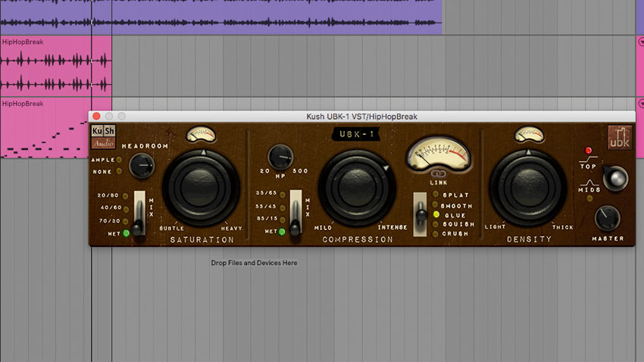Image resolution: width=644 pixels, height=362 pixels.
Task: Click the ubk logo badge
Action: tap(619, 138)
